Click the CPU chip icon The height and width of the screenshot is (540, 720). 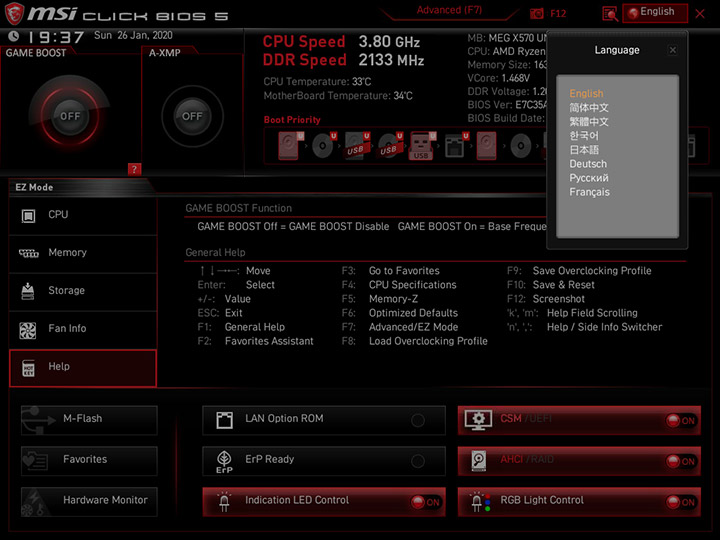pos(28,215)
